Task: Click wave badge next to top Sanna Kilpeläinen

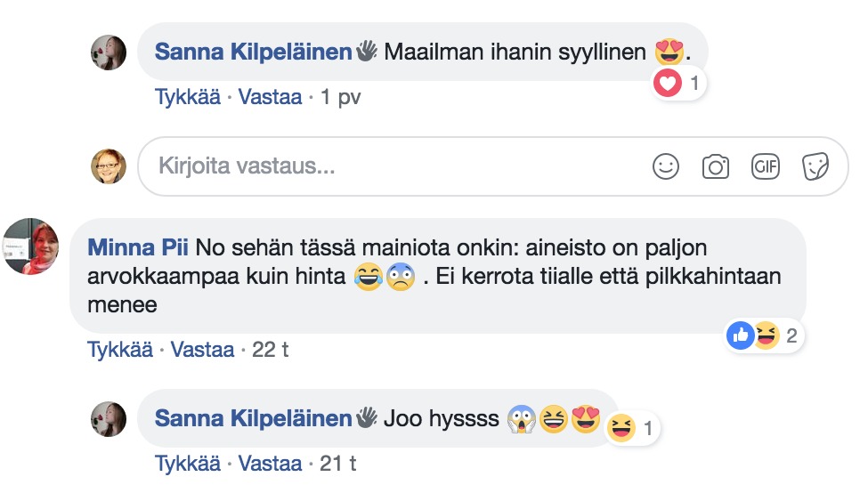Action: pyautogui.click(x=366, y=52)
